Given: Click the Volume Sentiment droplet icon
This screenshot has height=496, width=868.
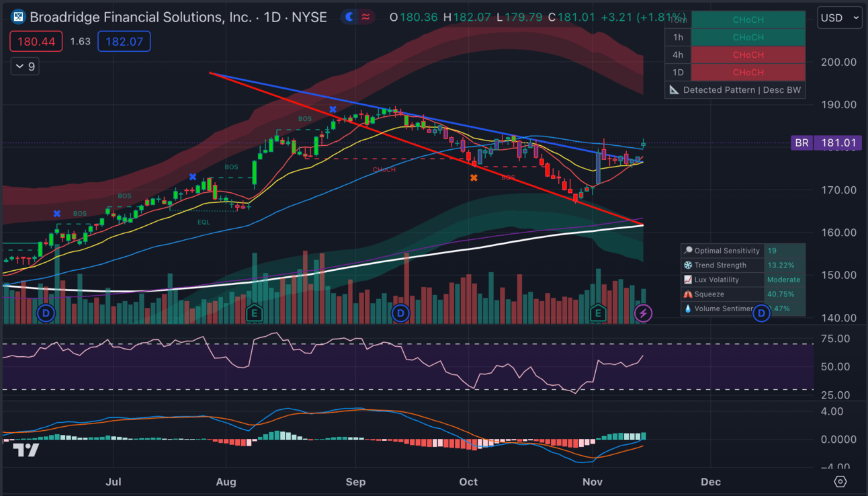Looking at the screenshot, I should (x=688, y=309).
